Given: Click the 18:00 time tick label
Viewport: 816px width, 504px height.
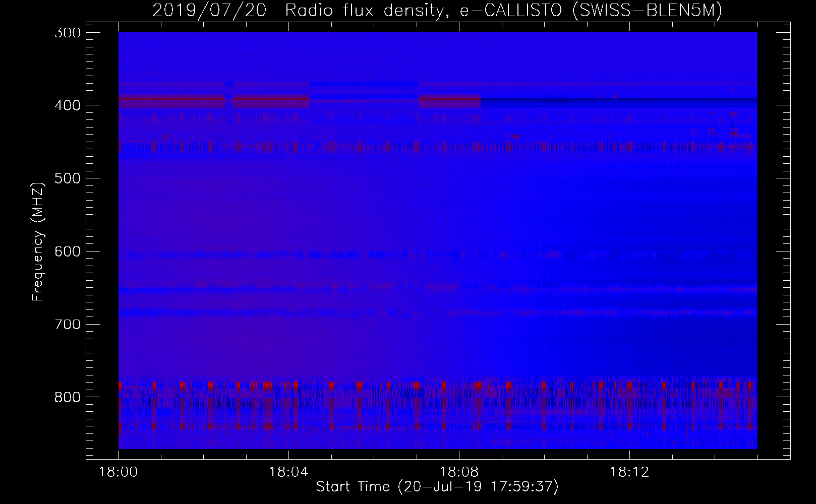Looking at the screenshot, I should pos(119,472).
